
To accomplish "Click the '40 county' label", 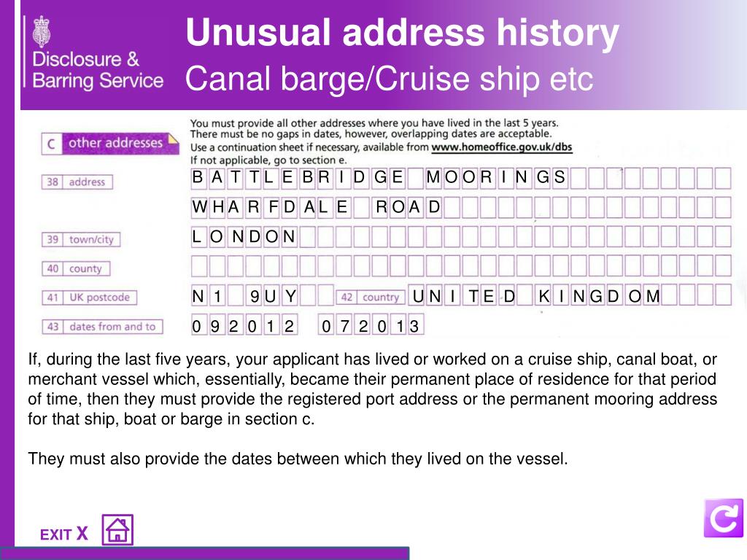I will click(76, 268).
